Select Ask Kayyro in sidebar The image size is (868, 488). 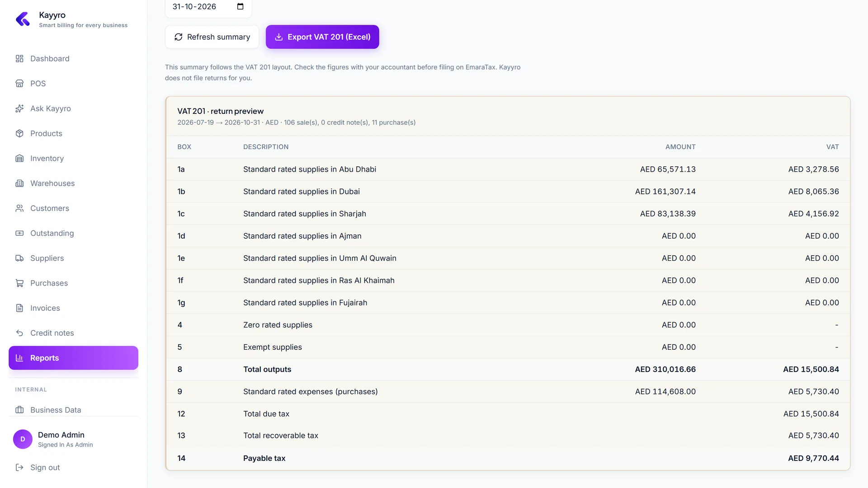[x=73, y=108]
